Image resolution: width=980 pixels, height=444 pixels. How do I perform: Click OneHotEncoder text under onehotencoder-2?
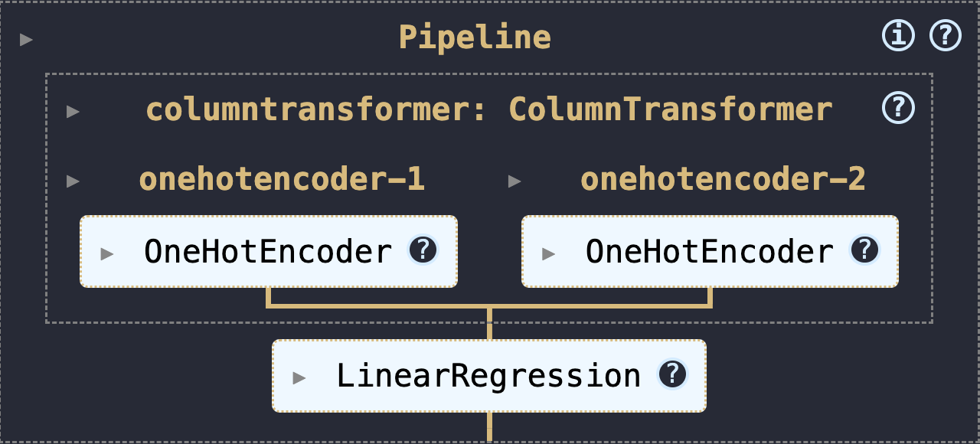coord(710,251)
